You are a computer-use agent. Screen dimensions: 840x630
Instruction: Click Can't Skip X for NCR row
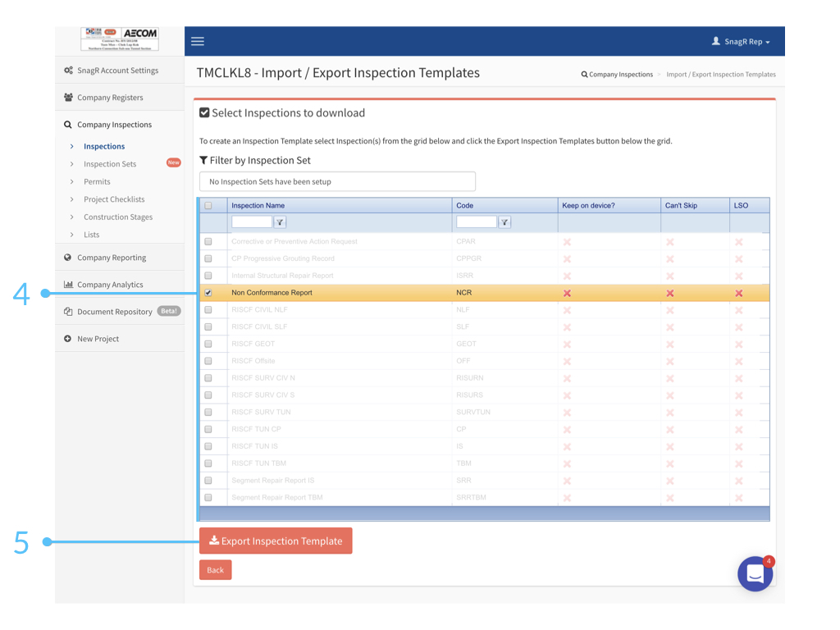[x=669, y=293]
